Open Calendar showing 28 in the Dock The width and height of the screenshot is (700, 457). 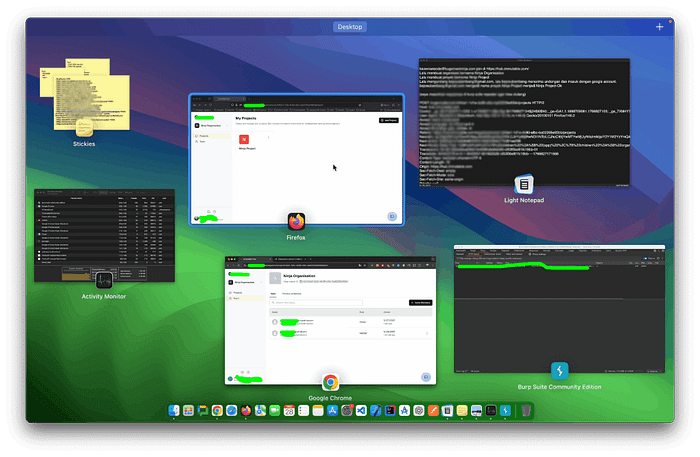coord(289,411)
